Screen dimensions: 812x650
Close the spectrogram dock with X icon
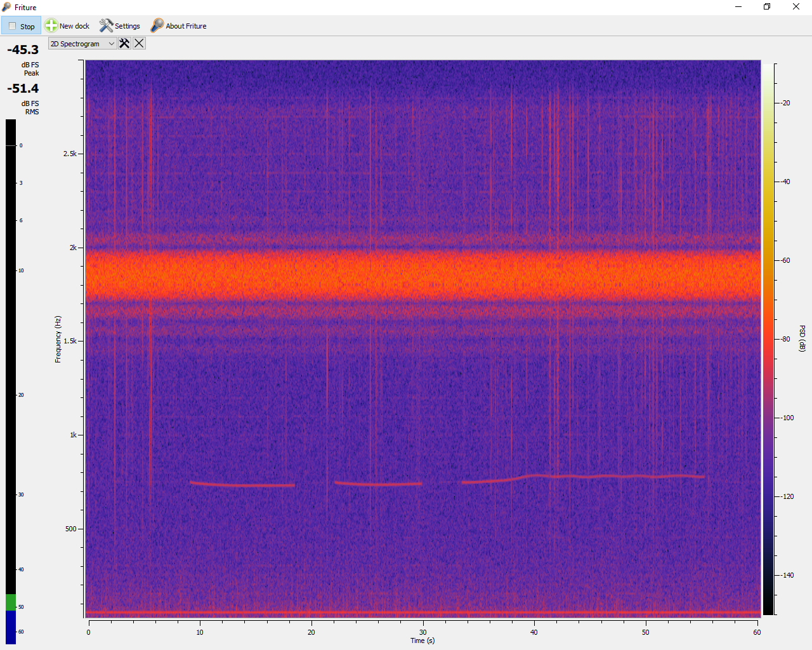(x=139, y=43)
